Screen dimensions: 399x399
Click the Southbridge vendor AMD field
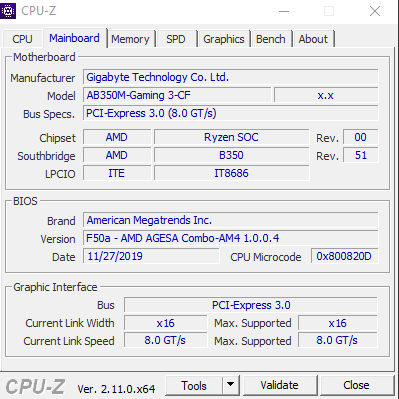pyautogui.click(x=117, y=155)
